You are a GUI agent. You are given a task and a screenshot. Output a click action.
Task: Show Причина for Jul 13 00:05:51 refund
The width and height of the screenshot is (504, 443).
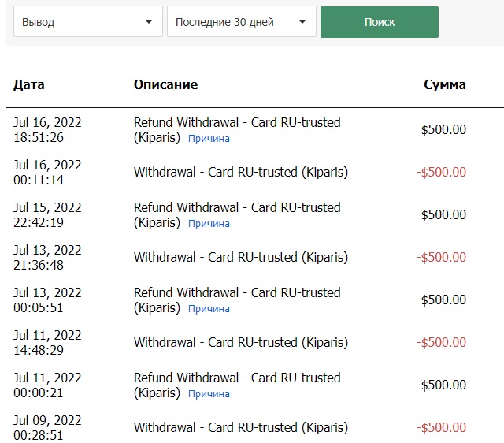pos(209,309)
